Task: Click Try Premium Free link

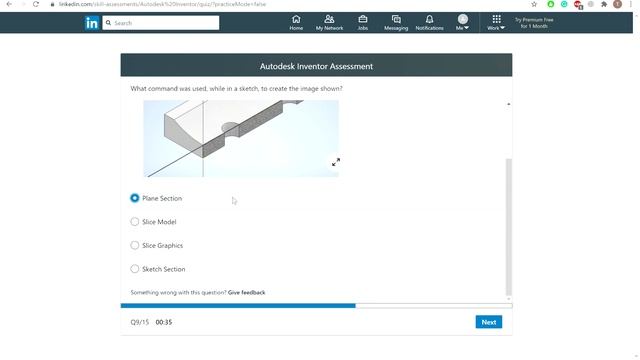Action: [x=534, y=23]
